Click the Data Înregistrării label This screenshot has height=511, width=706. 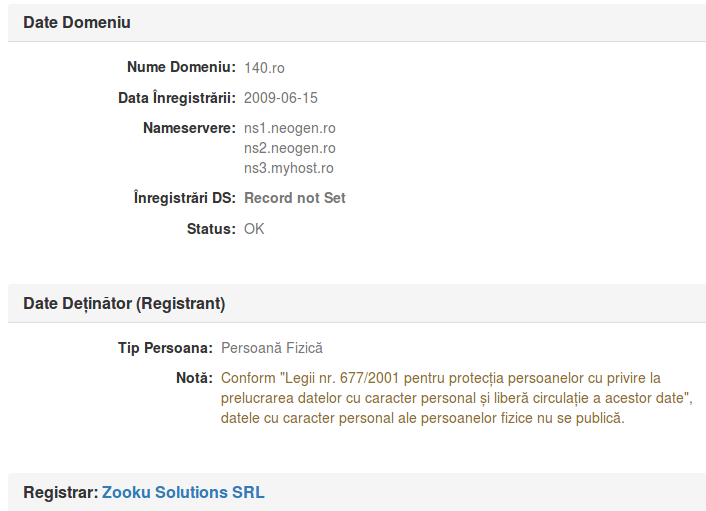pyautogui.click(x=177, y=98)
